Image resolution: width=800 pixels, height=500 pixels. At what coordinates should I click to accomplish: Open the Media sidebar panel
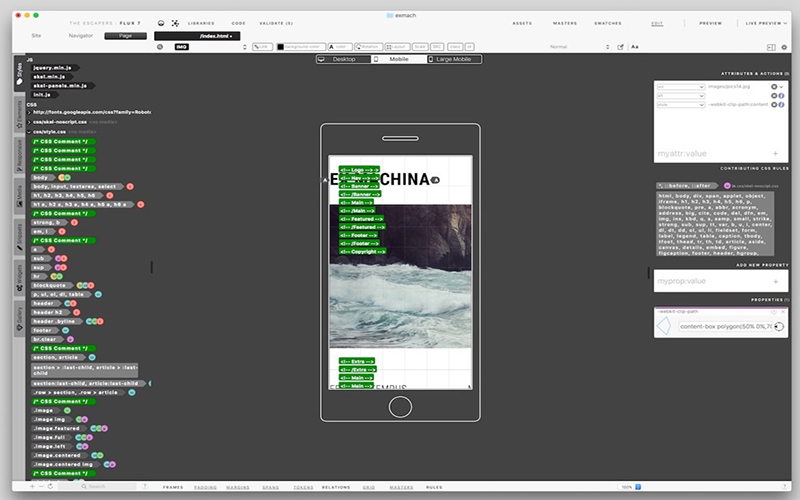point(19,195)
